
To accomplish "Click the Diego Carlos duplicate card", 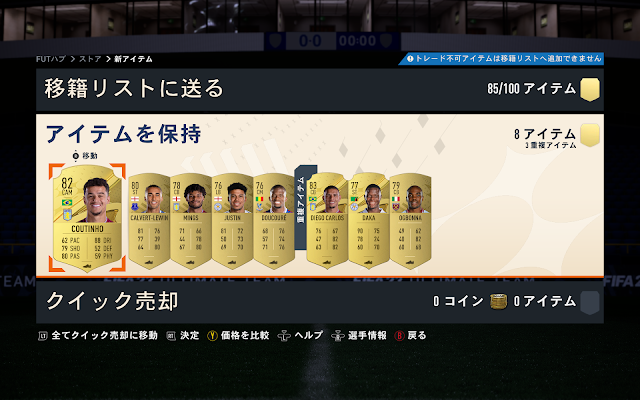I will [327, 221].
